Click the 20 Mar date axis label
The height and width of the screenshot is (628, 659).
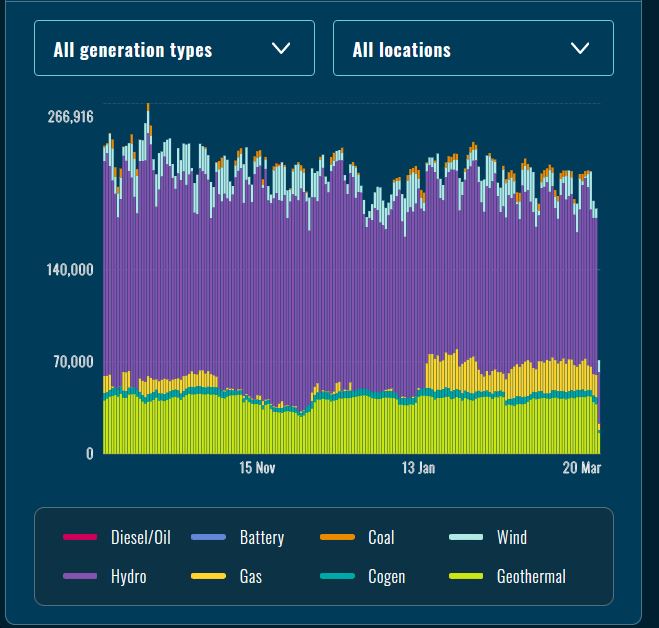point(581,468)
